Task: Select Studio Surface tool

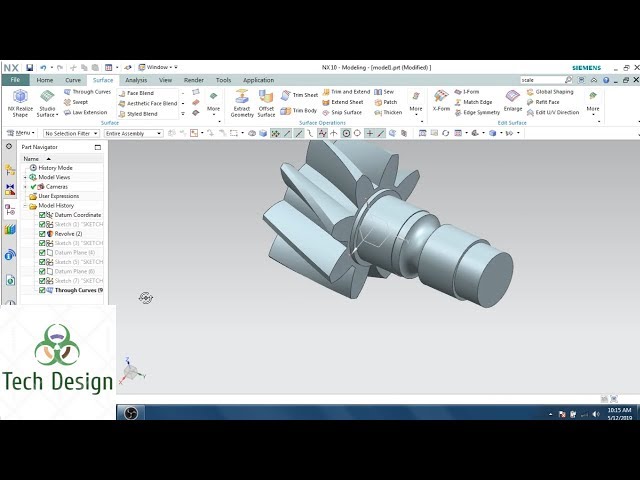Action: click(x=47, y=103)
